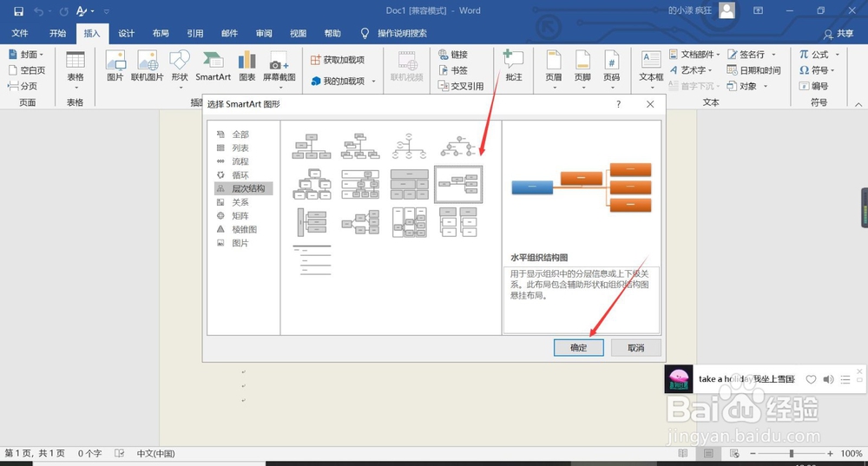Open customize quick access toolbar dropdown
Image resolution: width=868 pixels, height=466 pixels.
(x=106, y=11)
